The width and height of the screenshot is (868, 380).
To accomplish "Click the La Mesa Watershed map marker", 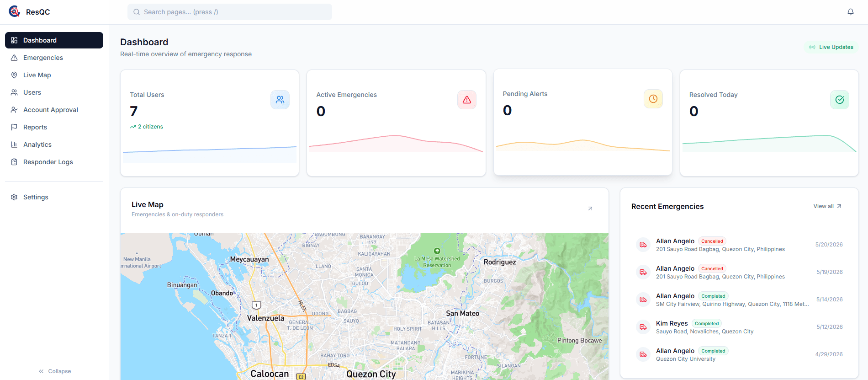I will tap(437, 251).
